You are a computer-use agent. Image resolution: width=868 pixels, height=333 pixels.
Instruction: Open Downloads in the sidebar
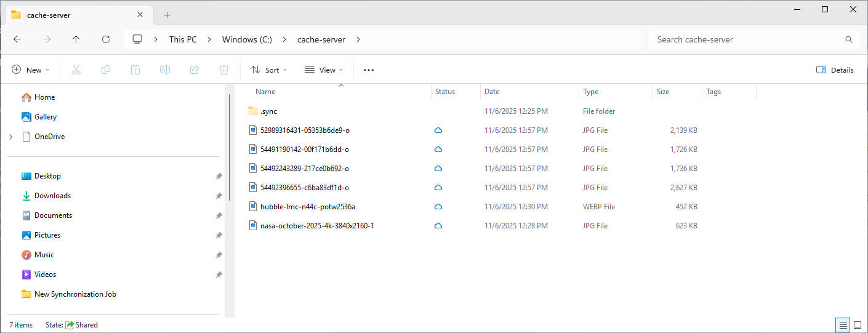coord(52,196)
